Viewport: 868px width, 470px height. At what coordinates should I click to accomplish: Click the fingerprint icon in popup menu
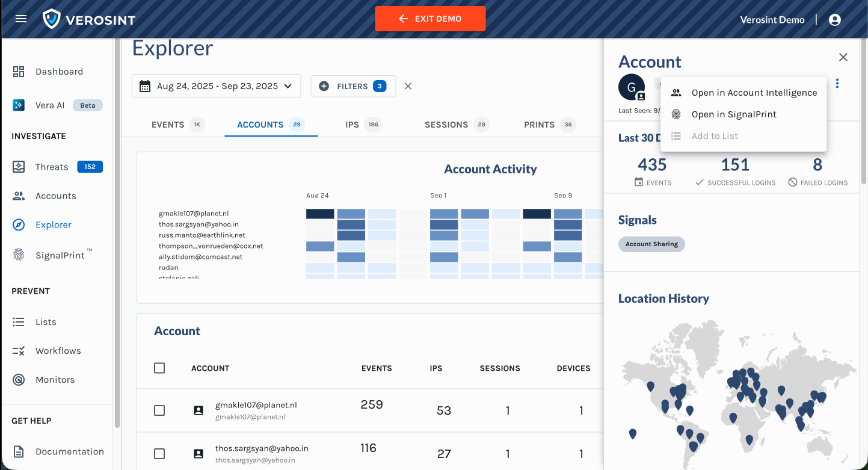click(676, 114)
